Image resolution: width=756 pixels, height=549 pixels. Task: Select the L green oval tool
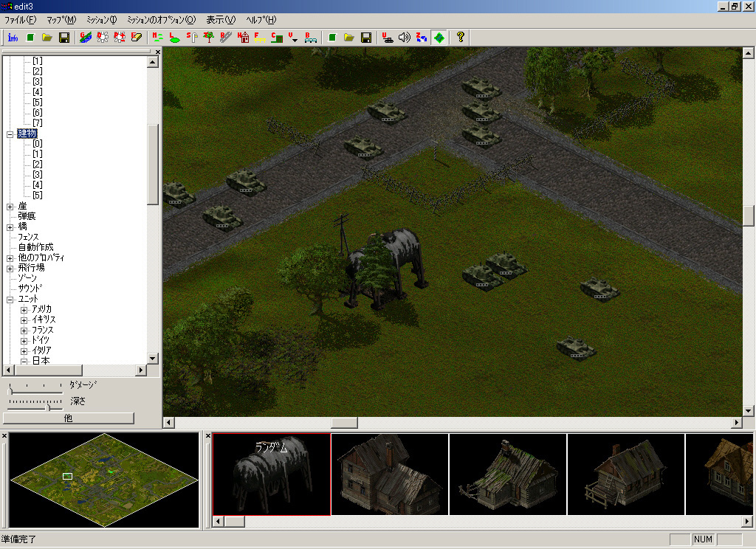pyautogui.click(x=174, y=38)
